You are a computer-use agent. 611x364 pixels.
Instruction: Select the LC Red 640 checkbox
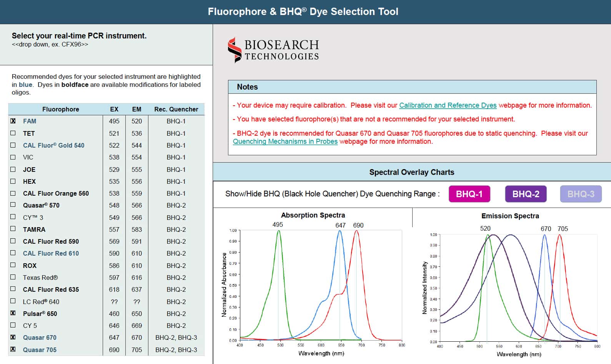[13, 301]
